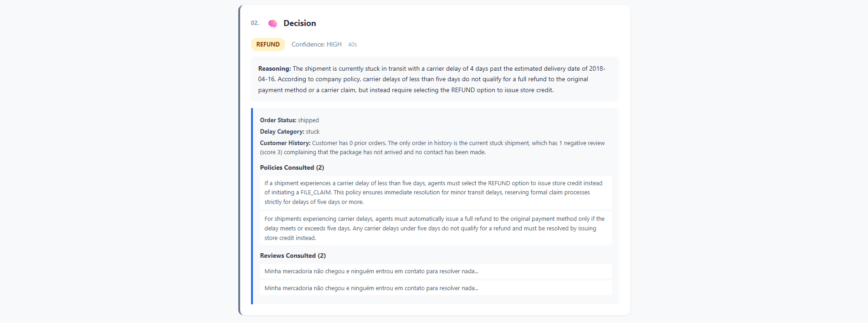
Task: Click the 02. step number
Action: pos(255,23)
